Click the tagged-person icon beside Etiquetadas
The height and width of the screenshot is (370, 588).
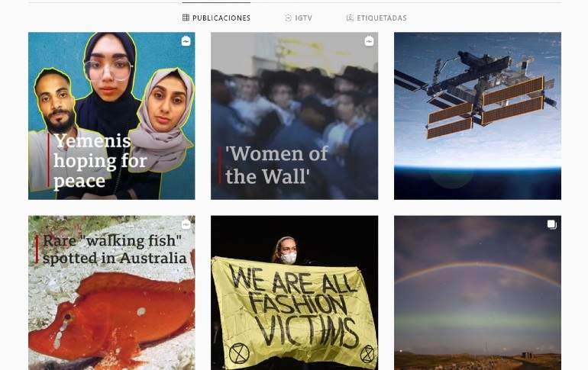(350, 18)
